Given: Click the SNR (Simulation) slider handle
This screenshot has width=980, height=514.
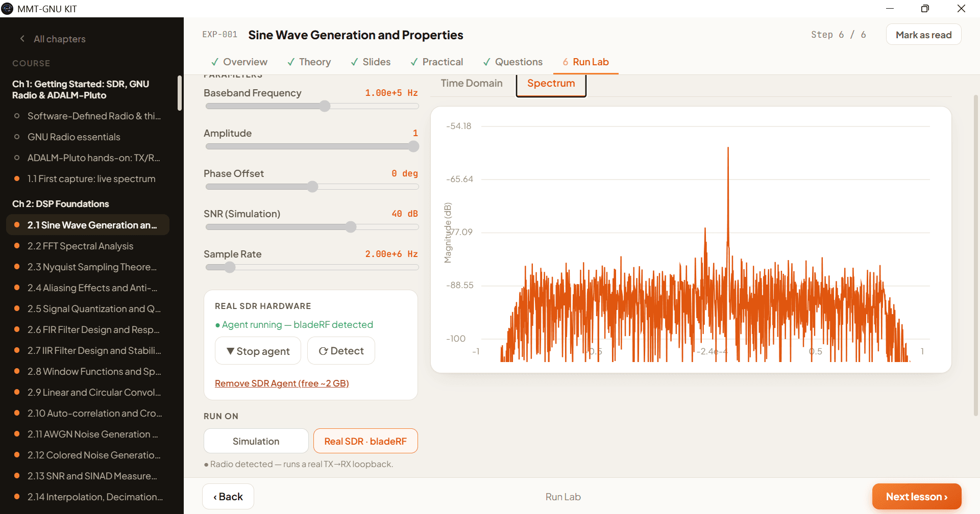Looking at the screenshot, I should pos(351,227).
